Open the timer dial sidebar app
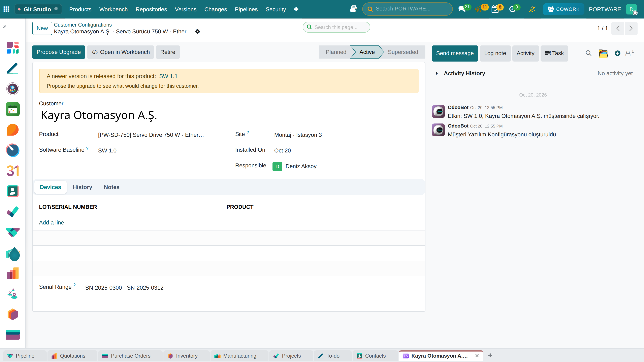644x362 pixels. tap(12, 150)
